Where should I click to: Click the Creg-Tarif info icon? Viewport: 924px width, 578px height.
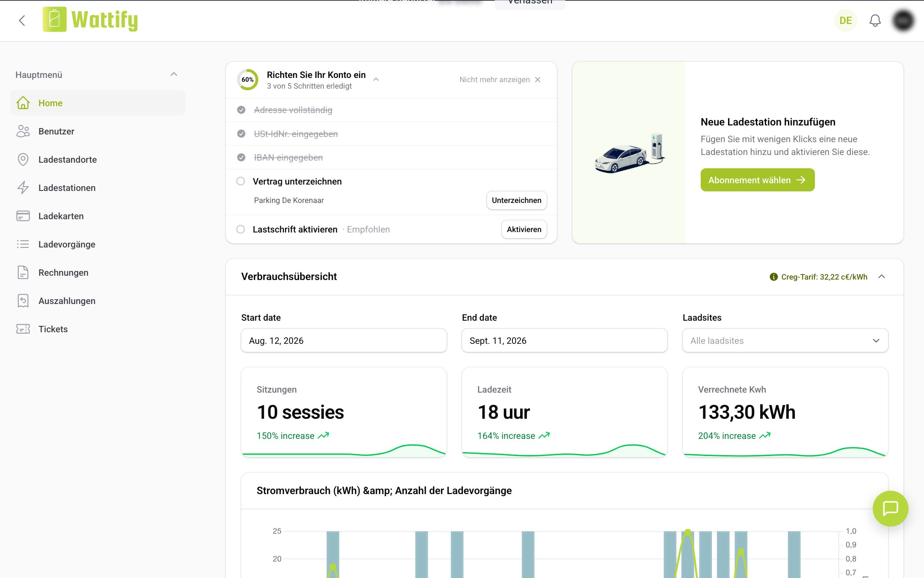(x=773, y=277)
